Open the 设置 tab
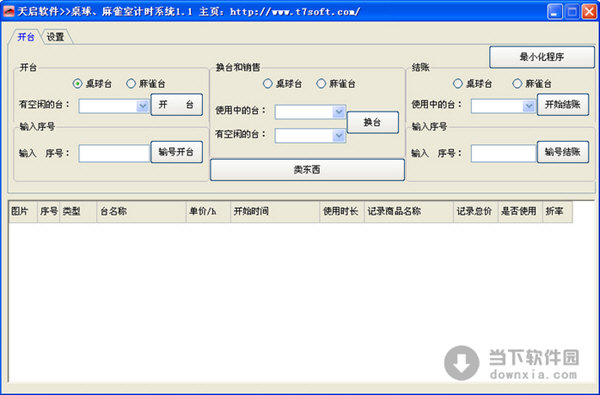 pyautogui.click(x=55, y=37)
